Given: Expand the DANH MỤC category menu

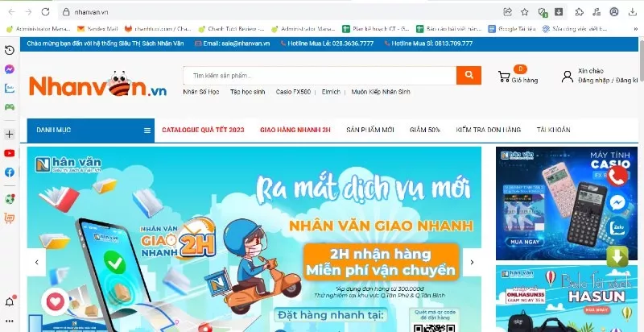Looking at the screenshot, I should click(91, 131).
